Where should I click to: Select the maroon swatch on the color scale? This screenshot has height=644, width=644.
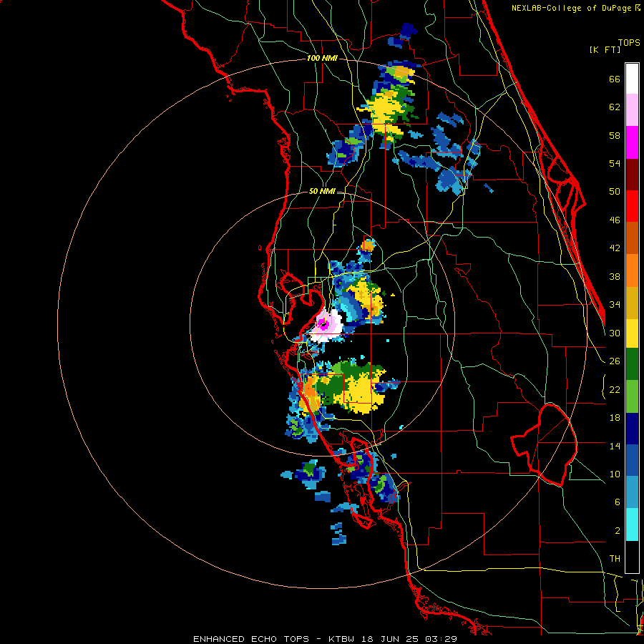[x=632, y=174]
